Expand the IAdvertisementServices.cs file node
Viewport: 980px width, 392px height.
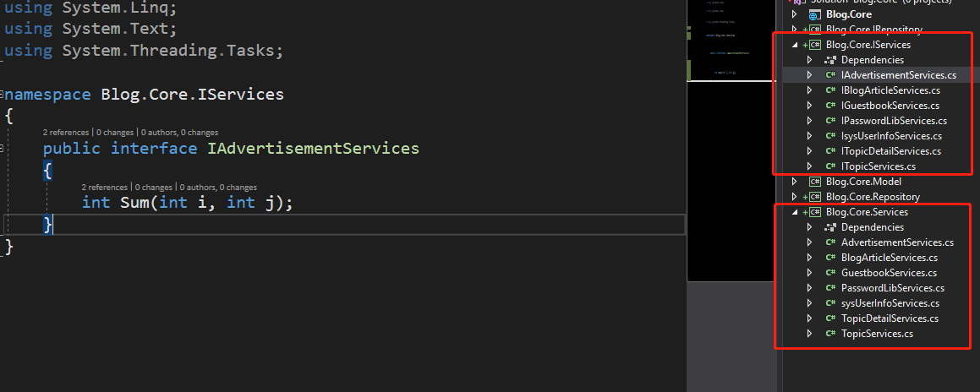click(809, 75)
